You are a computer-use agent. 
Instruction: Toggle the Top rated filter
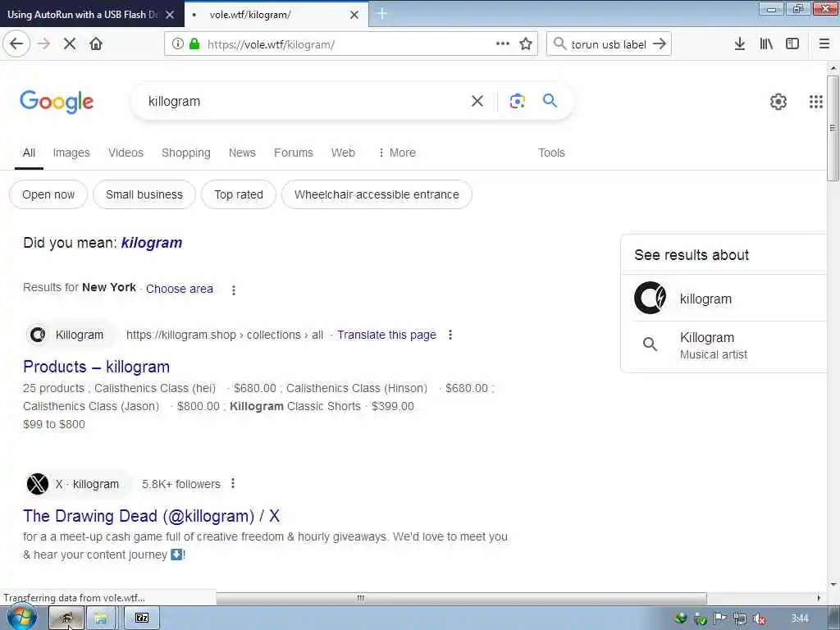pos(239,194)
